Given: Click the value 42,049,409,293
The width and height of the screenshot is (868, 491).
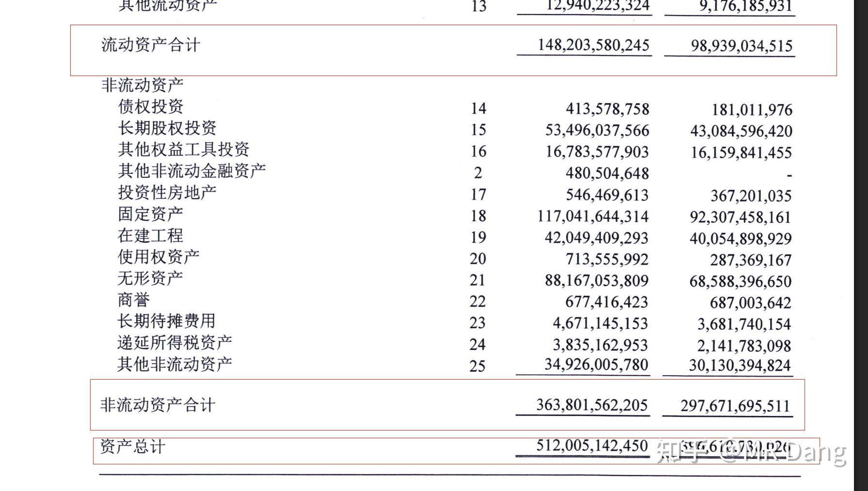Looking at the screenshot, I should click(596, 238).
